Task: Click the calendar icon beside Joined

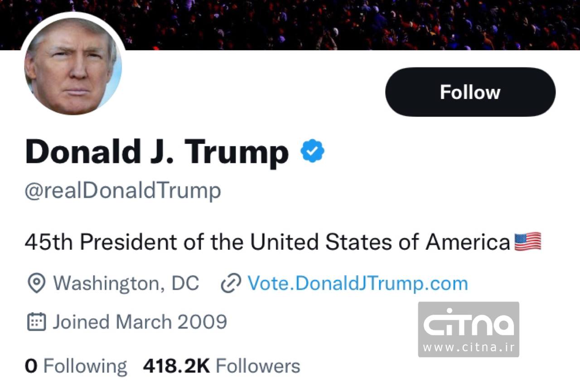Action: [x=37, y=322]
